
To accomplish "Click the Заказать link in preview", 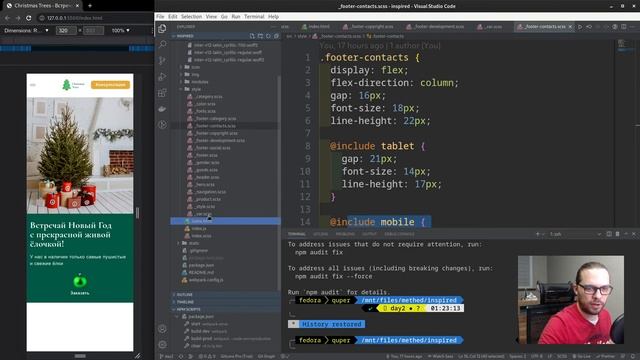I will [80, 293].
